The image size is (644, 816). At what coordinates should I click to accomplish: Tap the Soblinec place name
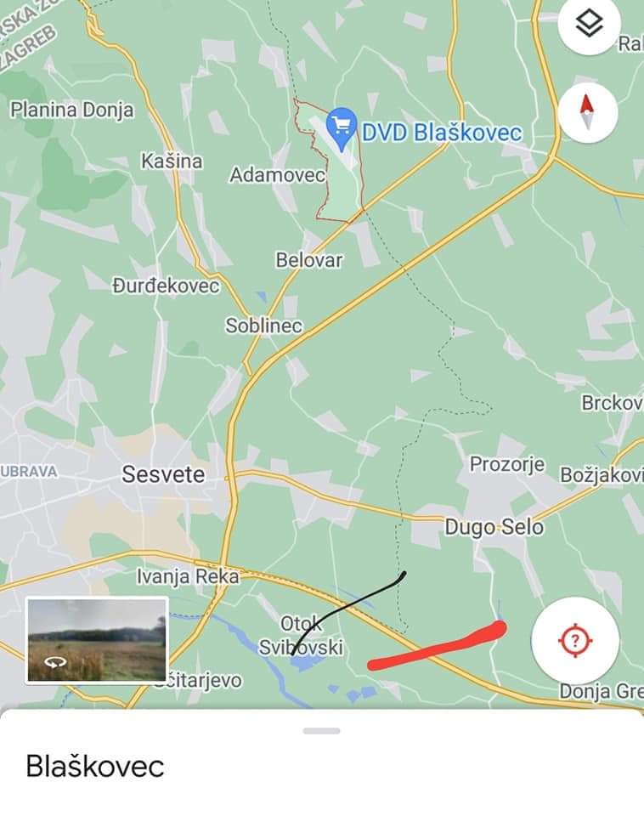pyautogui.click(x=263, y=326)
